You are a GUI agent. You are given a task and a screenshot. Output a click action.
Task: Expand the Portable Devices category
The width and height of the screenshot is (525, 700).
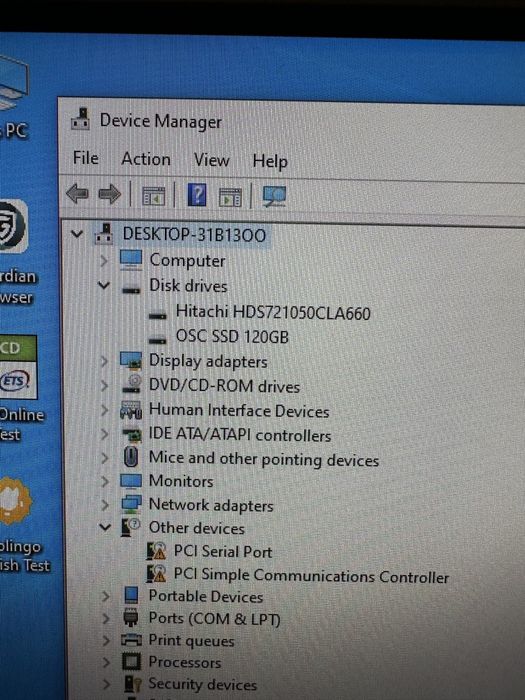(105, 596)
